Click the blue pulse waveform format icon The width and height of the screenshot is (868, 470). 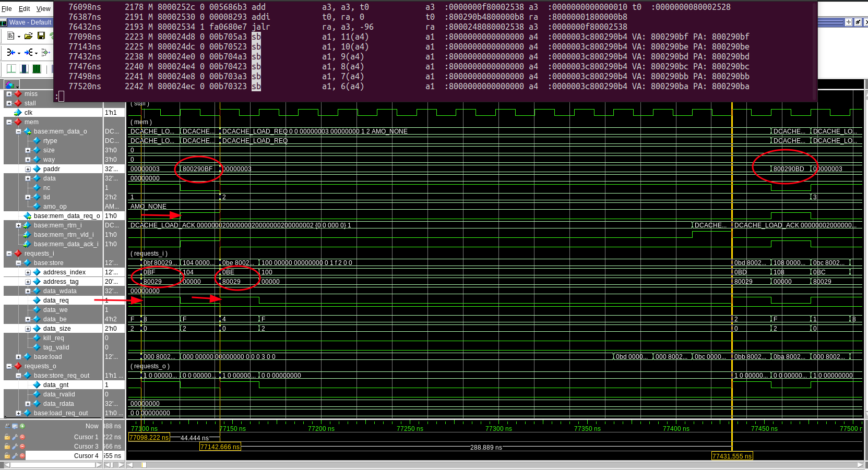(x=24, y=69)
